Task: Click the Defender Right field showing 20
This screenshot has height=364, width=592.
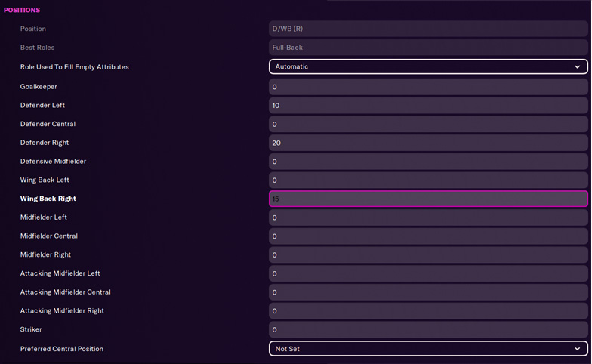Action: pyautogui.click(x=428, y=143)
